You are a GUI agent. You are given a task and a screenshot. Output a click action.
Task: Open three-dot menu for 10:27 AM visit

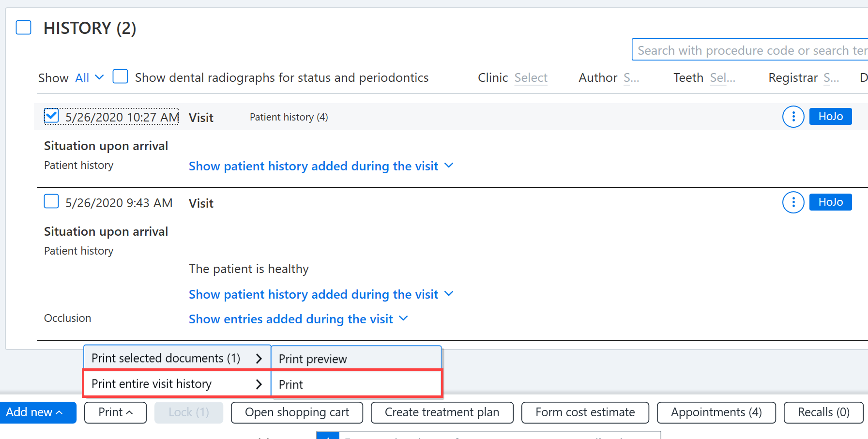coord(793,117)
